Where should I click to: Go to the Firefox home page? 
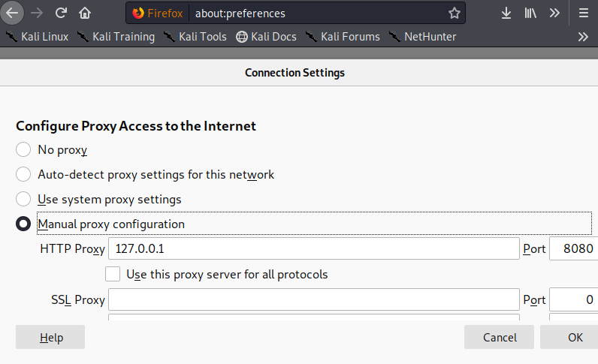85,13
